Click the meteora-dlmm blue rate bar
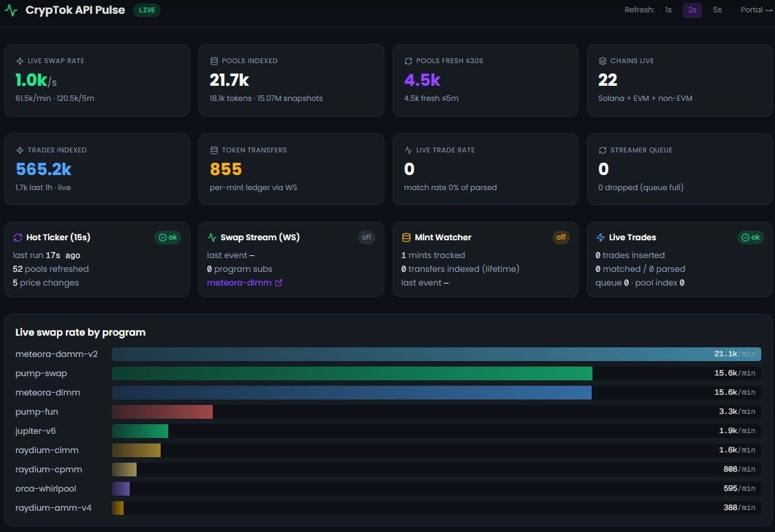 point(352,393)
